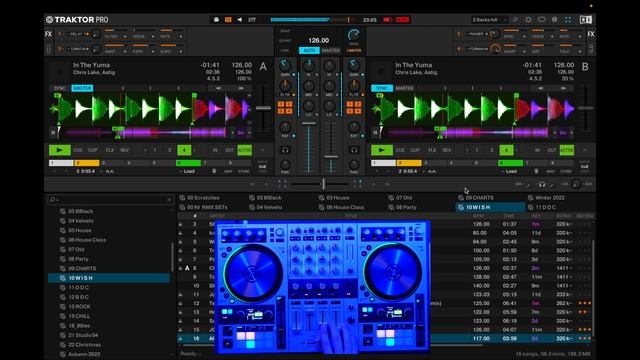The width and height of the screenshot is (640, 360).
Task: Open FX unit 2 Phaser effect dropdown
Action: [x=476, y=34]
